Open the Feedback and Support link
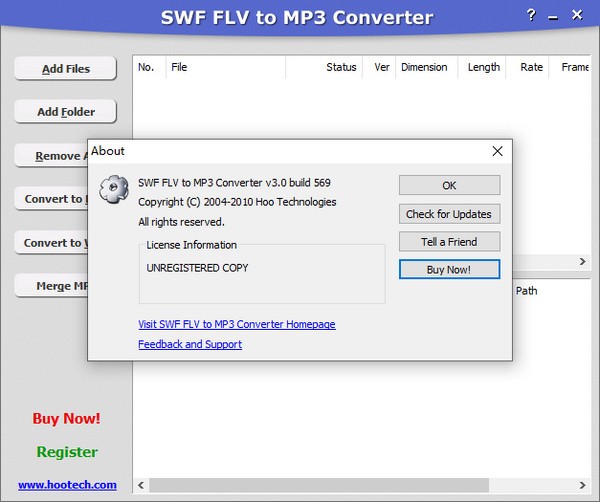This screenshot has width=600, height=502. 190,344
